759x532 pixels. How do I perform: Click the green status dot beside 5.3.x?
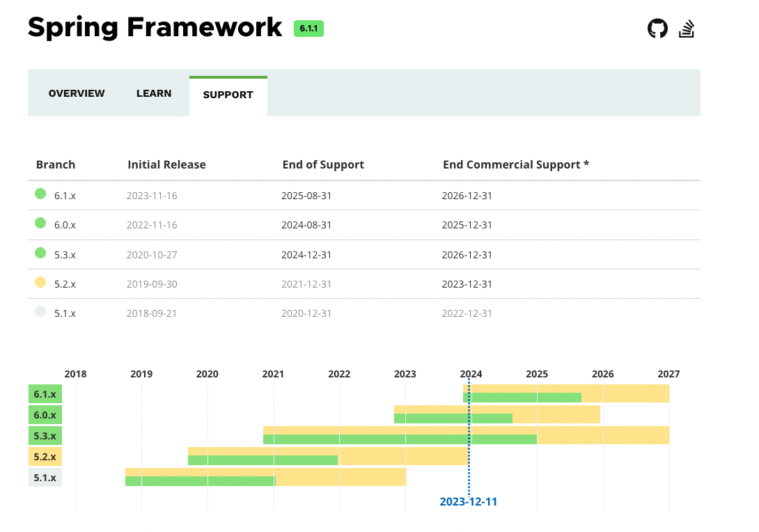40,253
